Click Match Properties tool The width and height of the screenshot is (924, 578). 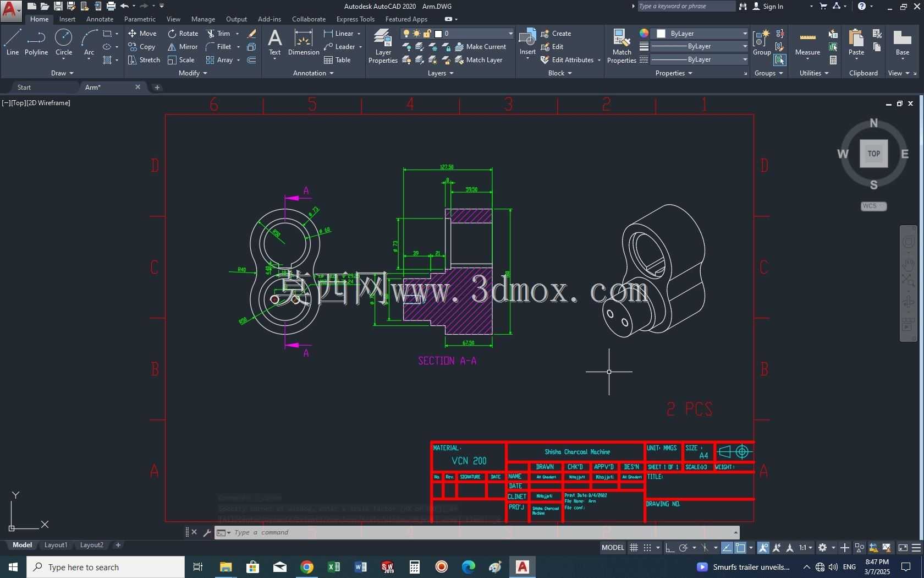(621, 46)
